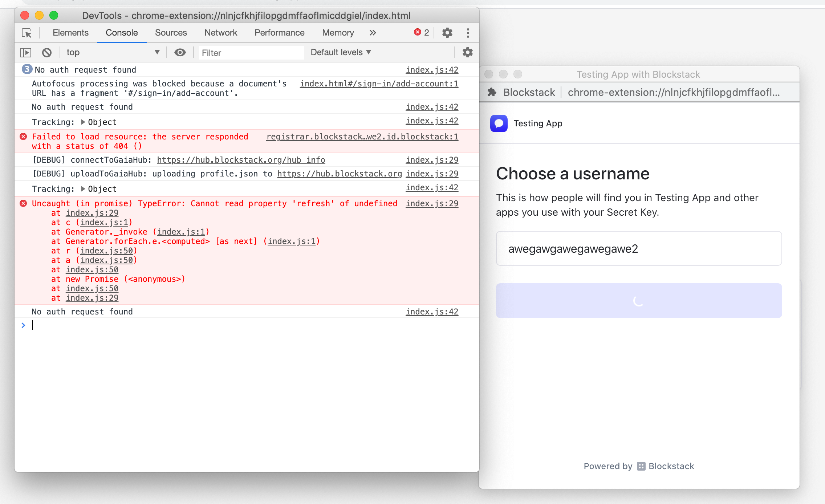This screenshot has height=504, width=825.
Task: Expand the second Tracking Object entry
Action: tap(83, 189)
